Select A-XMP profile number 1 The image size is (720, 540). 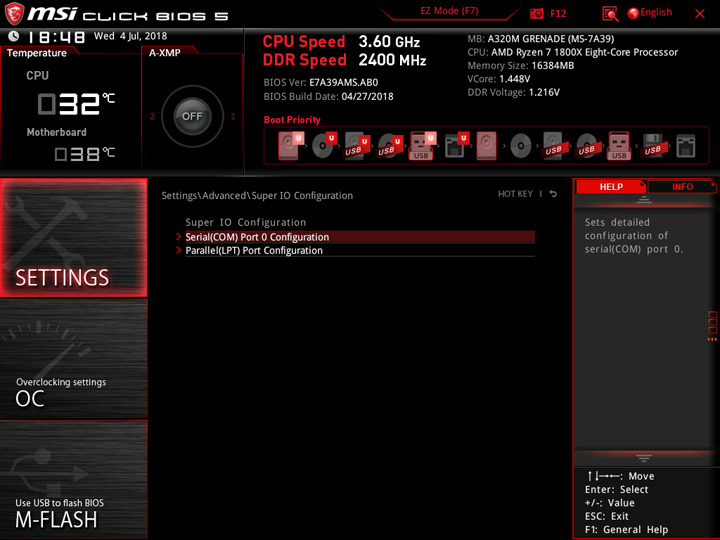tap(233, 116)
